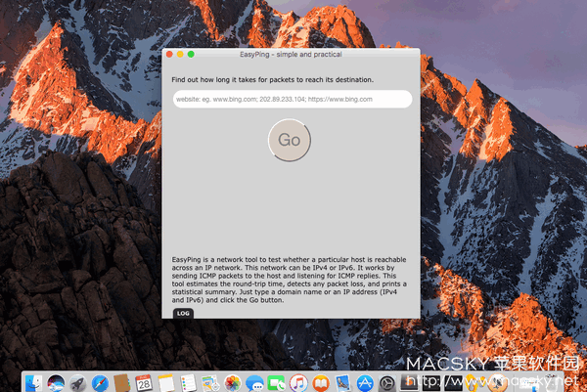The width and height of the screenshot is (587, 392).
Task: Launch Siri from the dock
Action: point(56,383)
